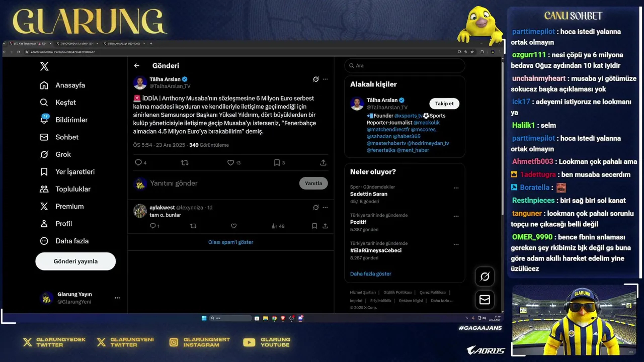Repost aylakwest's comment
The height and width of the screenshot is (362, 644).
193,226
